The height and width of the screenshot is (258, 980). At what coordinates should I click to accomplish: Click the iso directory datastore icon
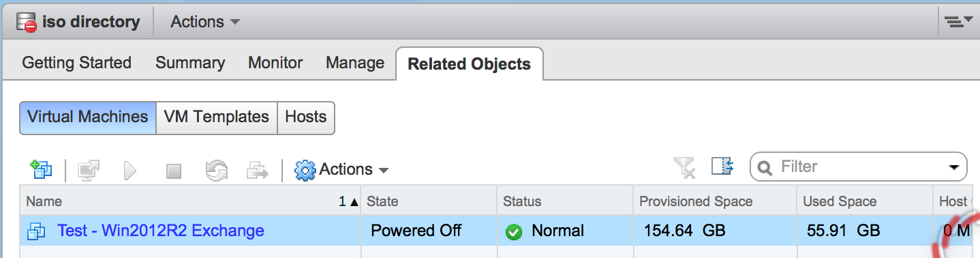click(26, 22)
